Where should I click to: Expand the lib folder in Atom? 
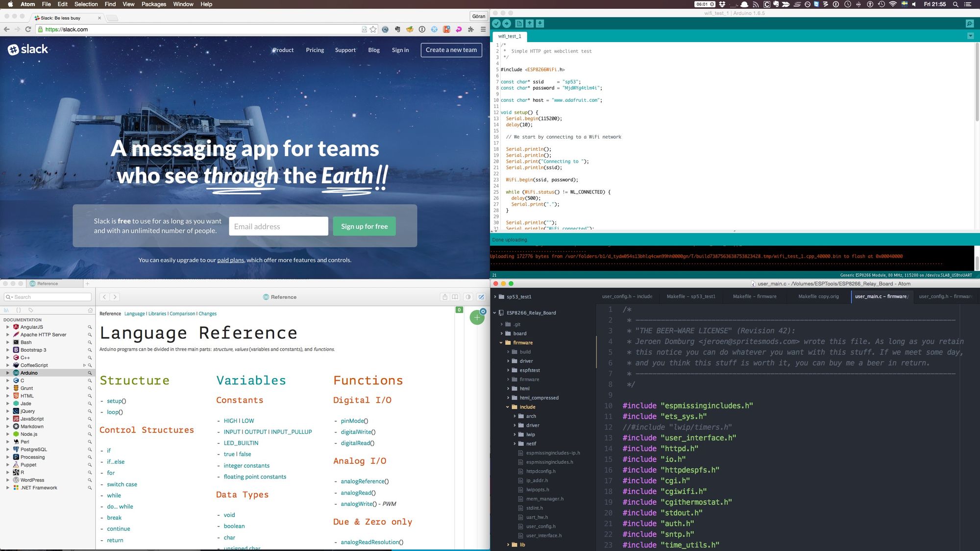[x=508, y=545]
